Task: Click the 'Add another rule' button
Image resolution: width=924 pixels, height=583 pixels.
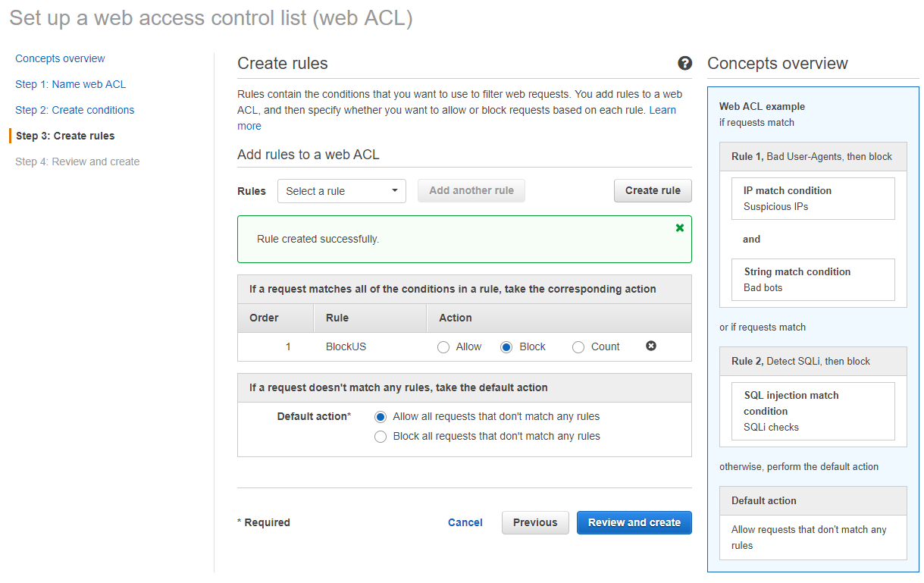Action: pyautogui.click(x=471, y=190)
